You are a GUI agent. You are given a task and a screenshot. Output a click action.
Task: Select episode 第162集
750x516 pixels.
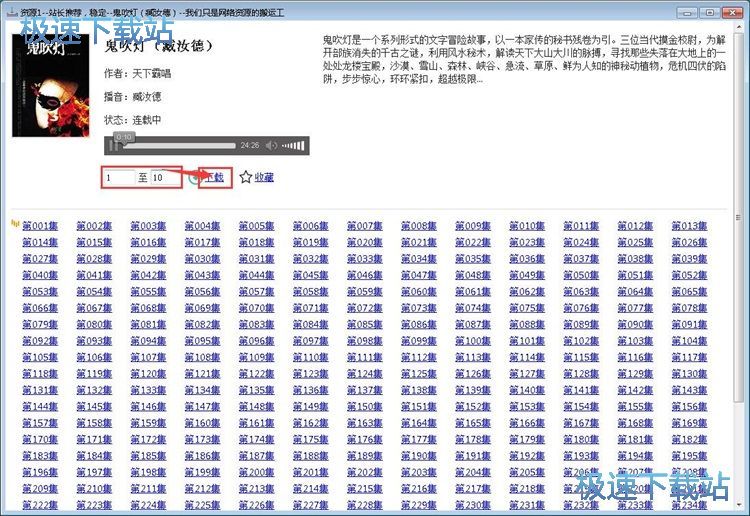[311, 423]
